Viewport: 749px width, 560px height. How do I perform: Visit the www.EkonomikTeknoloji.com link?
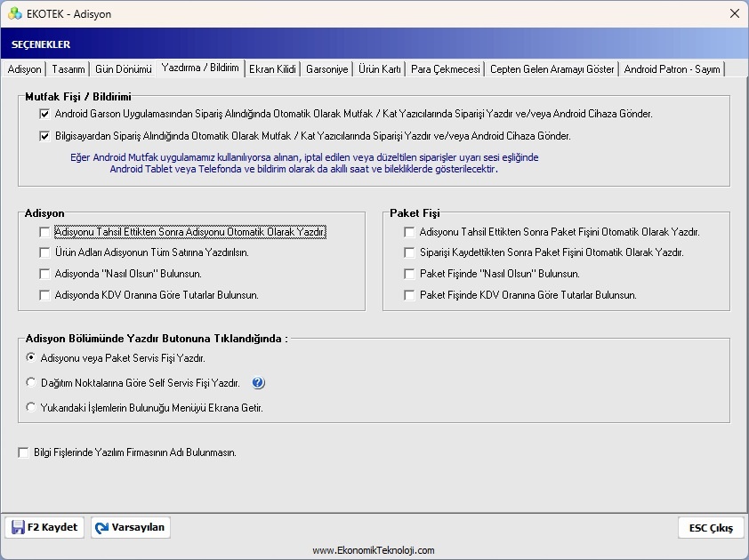pyautogui.click(x=374, y=550)
